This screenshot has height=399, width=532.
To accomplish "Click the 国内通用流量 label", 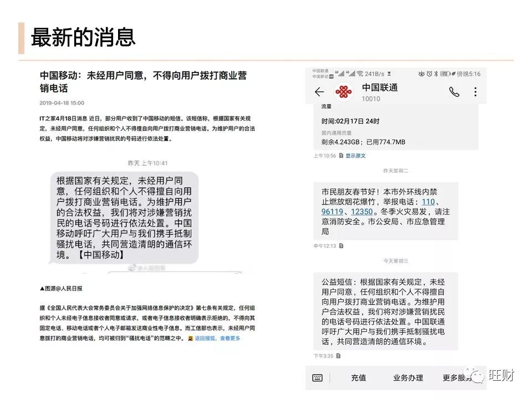I will point(336,132).
